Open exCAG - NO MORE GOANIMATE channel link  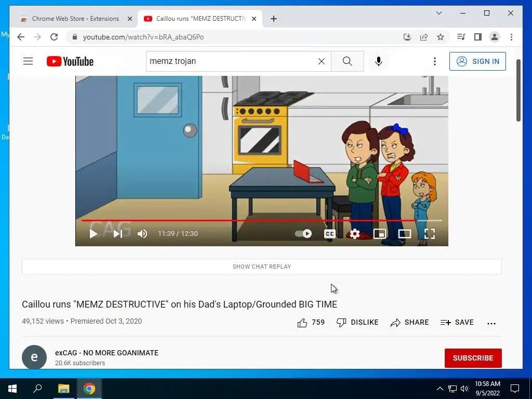(x=107, y=353)
